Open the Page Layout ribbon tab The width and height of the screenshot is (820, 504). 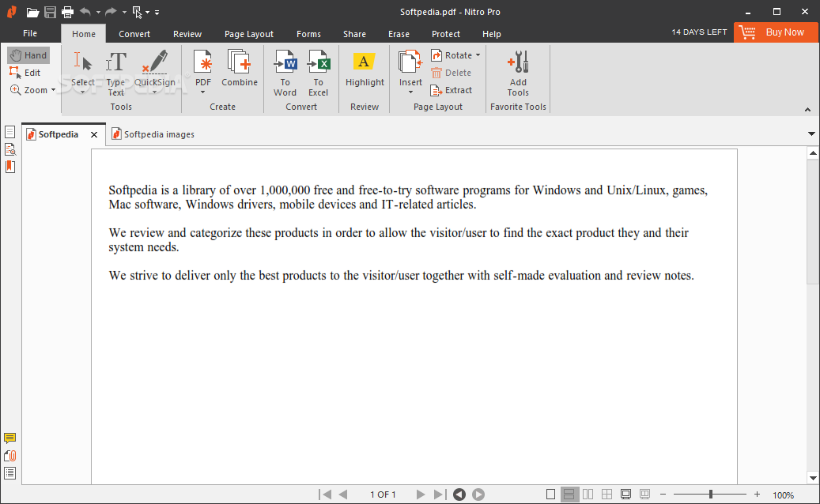[248, 34]
